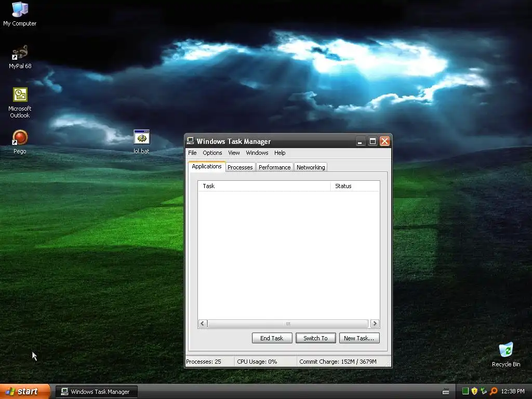Click the horizontal scrollbar left arrow
The width and height of the screenshot is (532, 399).
pyautogui.click(x=203, y=323)
